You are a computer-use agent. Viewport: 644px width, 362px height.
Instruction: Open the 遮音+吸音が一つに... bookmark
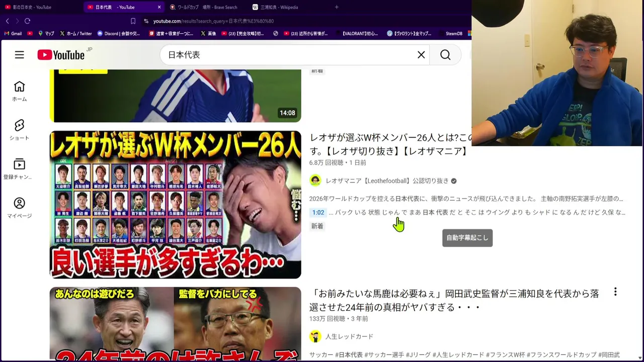171,34
